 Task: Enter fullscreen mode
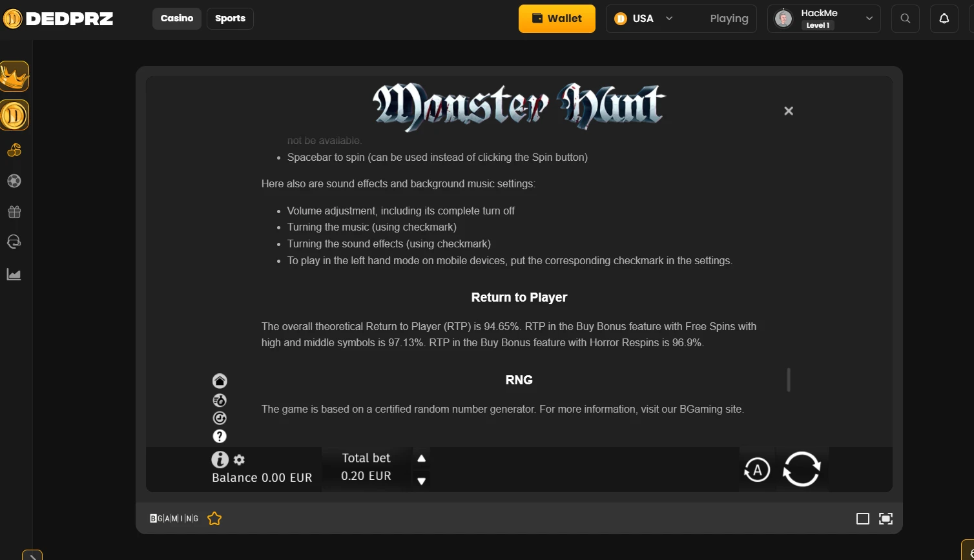pos(886,519)
